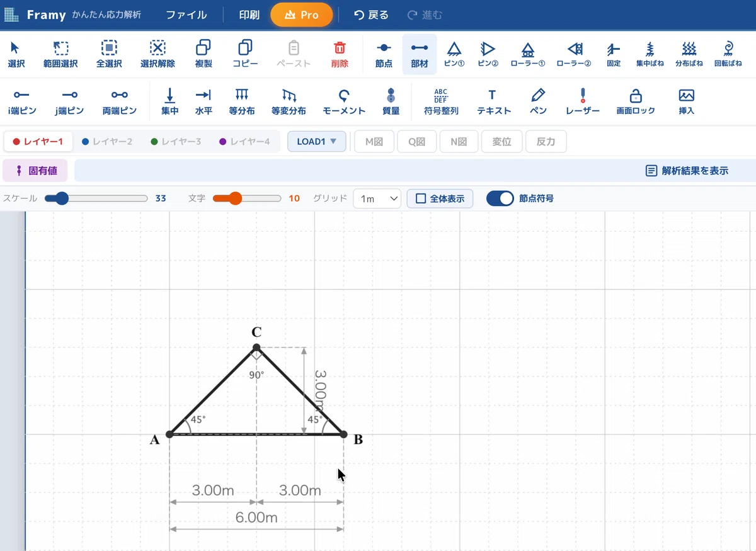Click the 削除 trash icon
This screenshot has height=551, width=756.
click(340, 54)
